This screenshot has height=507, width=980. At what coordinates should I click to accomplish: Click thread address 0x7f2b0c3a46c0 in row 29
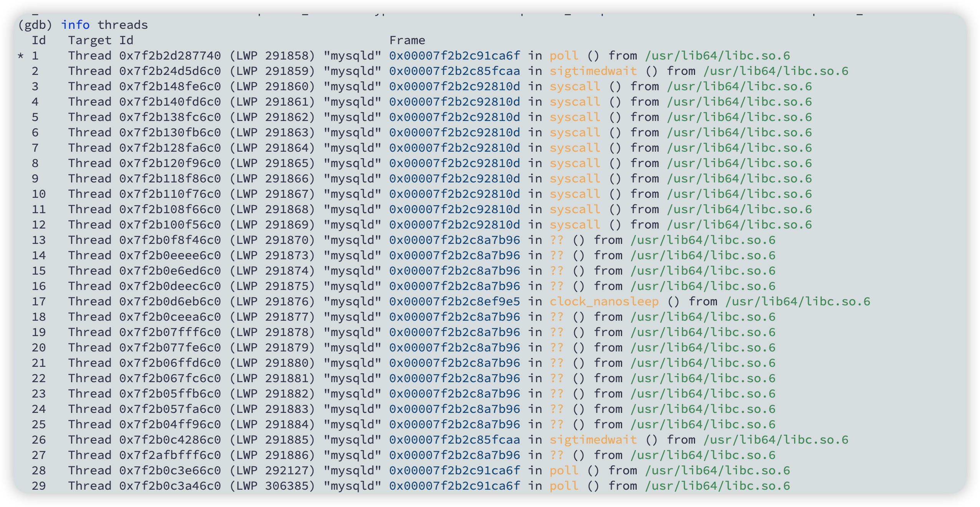tap(170, 486)
